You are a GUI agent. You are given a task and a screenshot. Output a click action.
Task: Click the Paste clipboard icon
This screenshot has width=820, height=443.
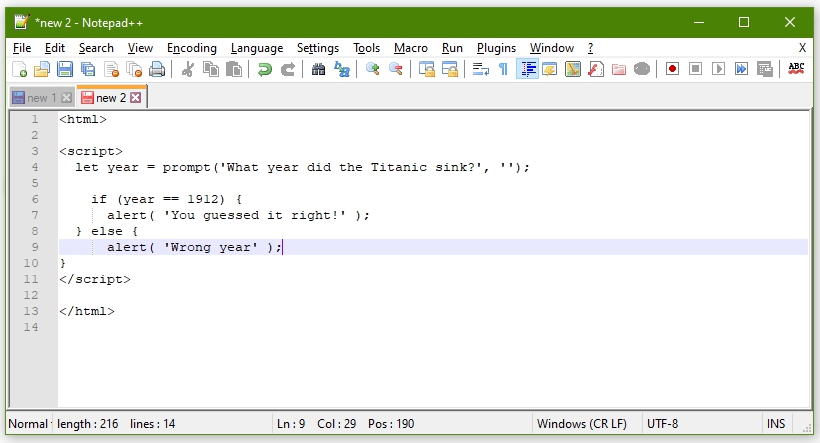tap(234, 69)
